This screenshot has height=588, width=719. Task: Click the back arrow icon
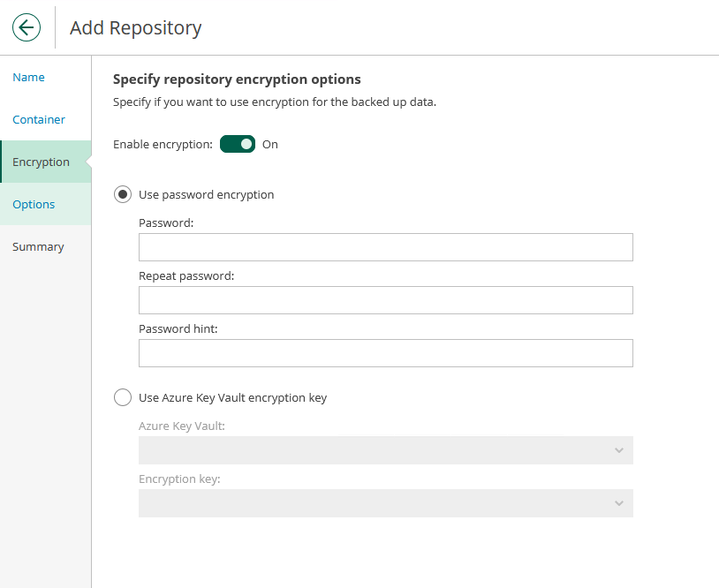[x=26, y=27]
